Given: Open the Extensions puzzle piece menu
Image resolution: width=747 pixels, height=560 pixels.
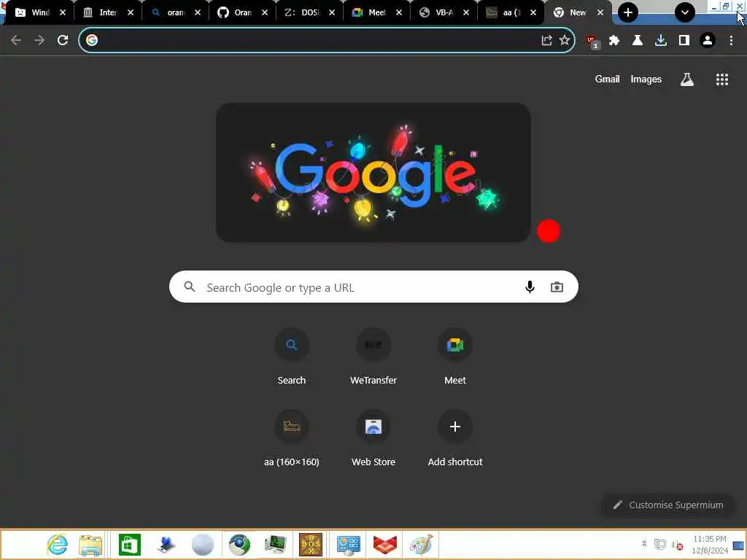Looking at the screenshot, I should [x=614, y=41].
